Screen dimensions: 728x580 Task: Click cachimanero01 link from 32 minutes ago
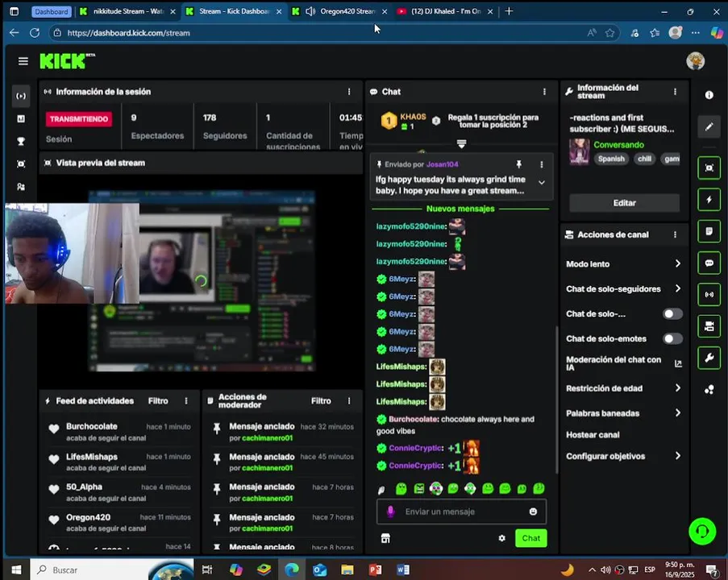point(268,438)
